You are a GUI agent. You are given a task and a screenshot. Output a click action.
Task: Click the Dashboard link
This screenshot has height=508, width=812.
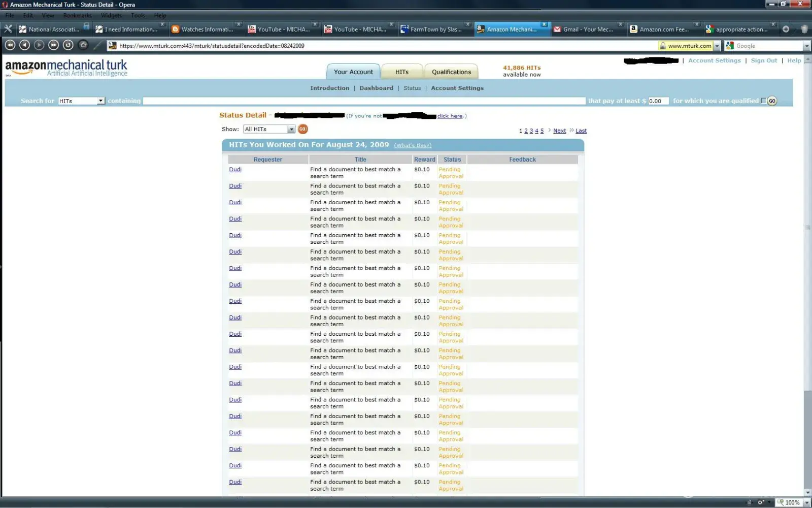(376, 88)
